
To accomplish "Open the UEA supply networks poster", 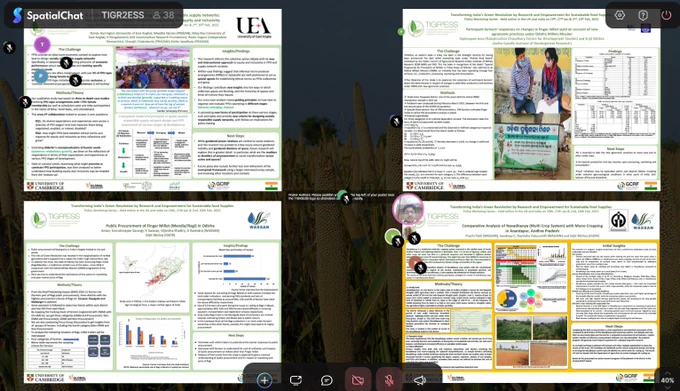I will [153, 100].
